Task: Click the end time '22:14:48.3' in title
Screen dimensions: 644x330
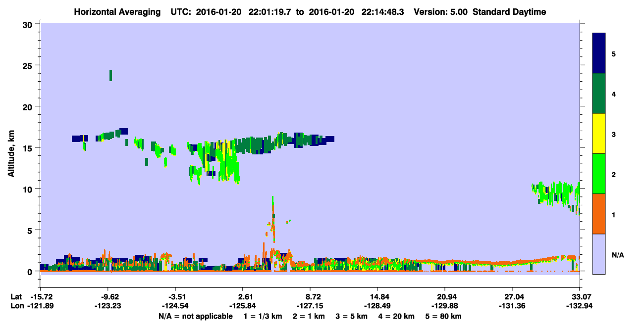Action: (384, 12)
